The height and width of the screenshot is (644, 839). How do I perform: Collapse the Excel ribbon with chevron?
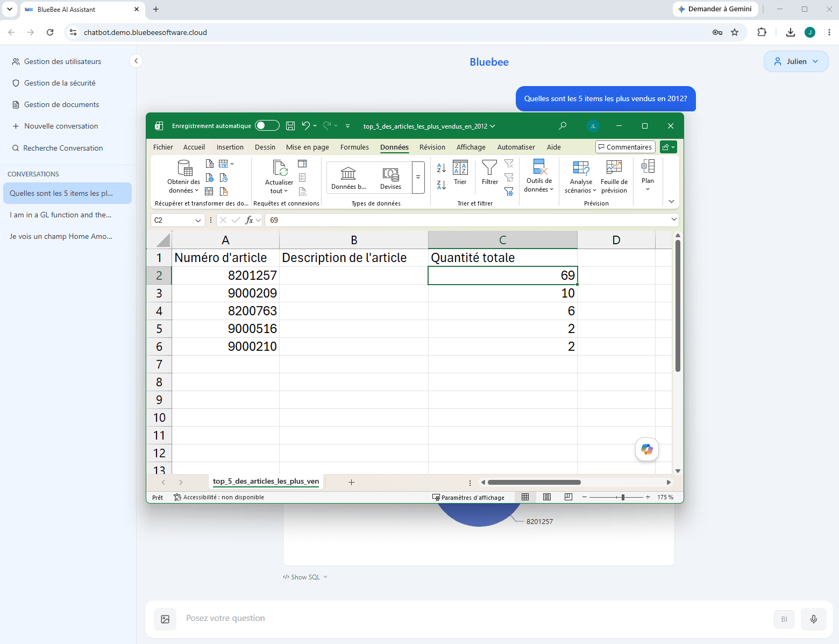click(x=671, y=201)
